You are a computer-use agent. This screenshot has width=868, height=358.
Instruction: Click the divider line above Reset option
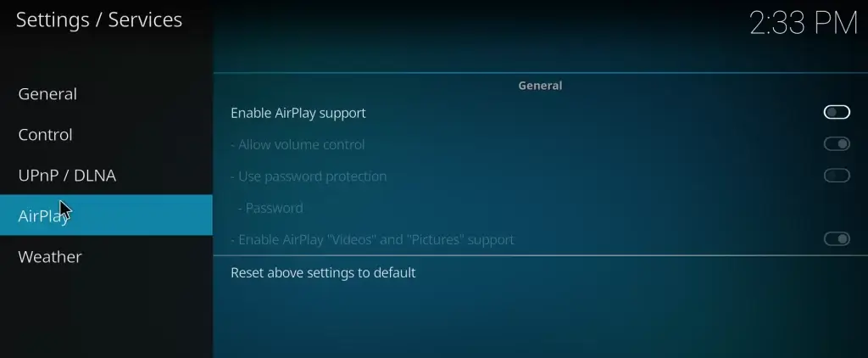[x=540, y=255]
